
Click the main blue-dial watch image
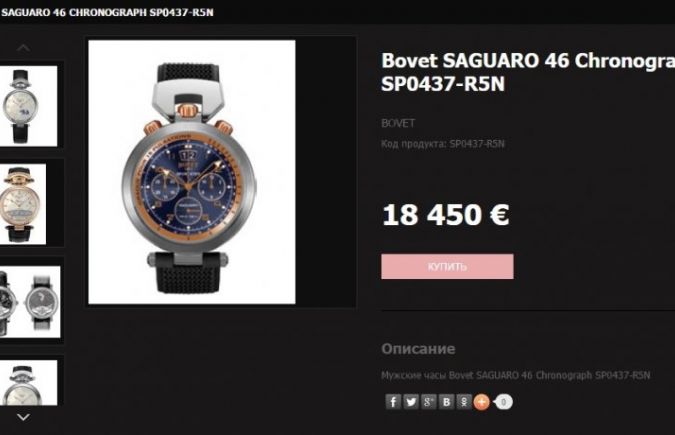coord(192,172)
